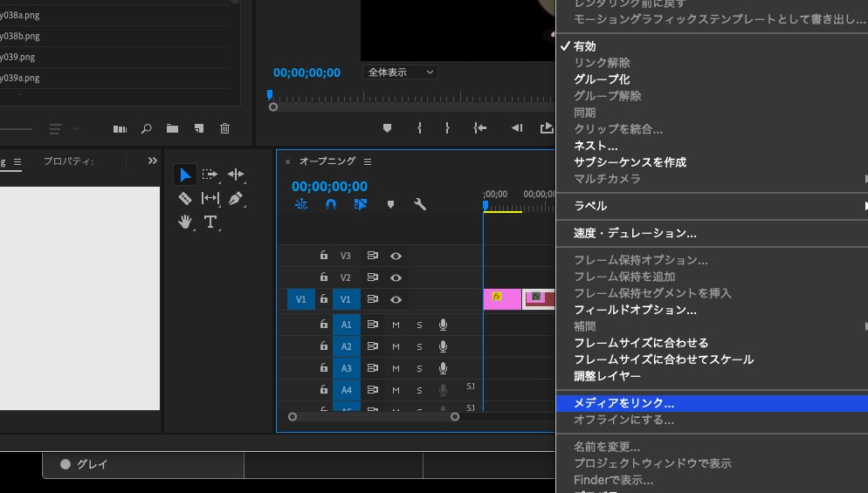Hide track V3 with eye icon
The image size is (868, 493).
(x=396, y=256)
